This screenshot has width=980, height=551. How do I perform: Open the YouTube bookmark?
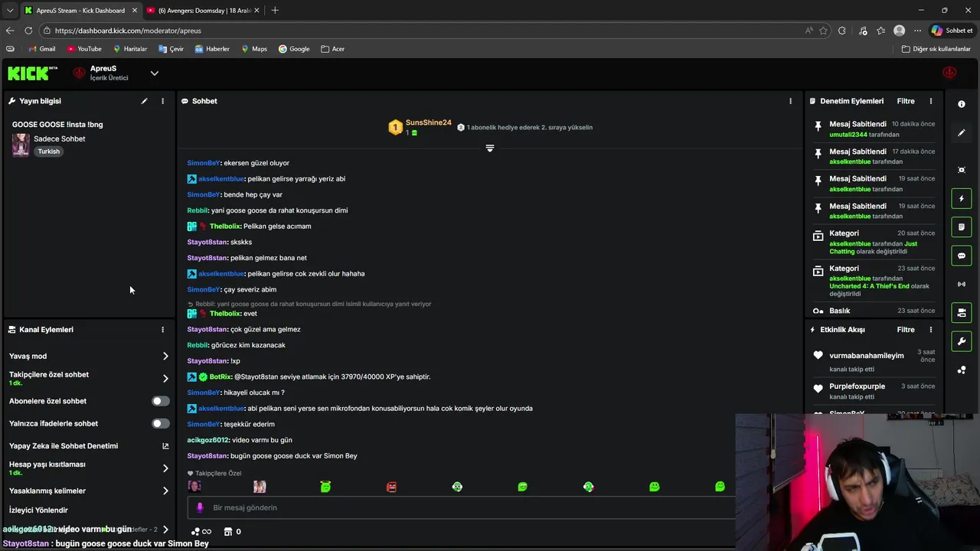pyautogui.click(x=84, y=49)
